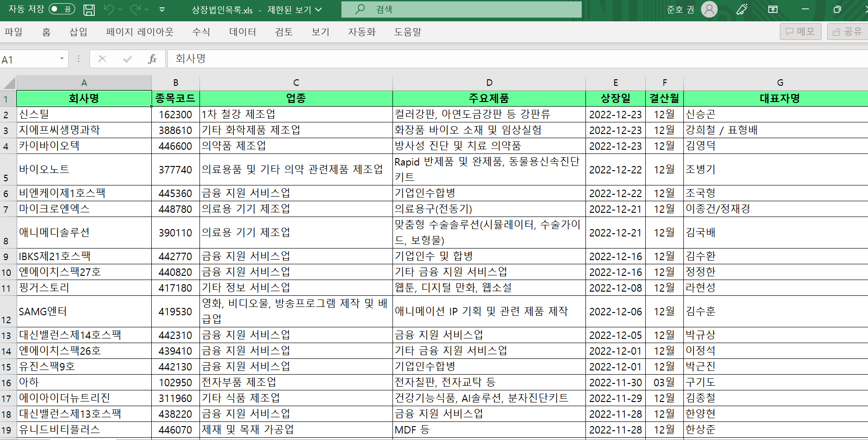Open the 파일 menu tab
The width and height of the screenshot is (868, 440).
click(x=13, y=32)
